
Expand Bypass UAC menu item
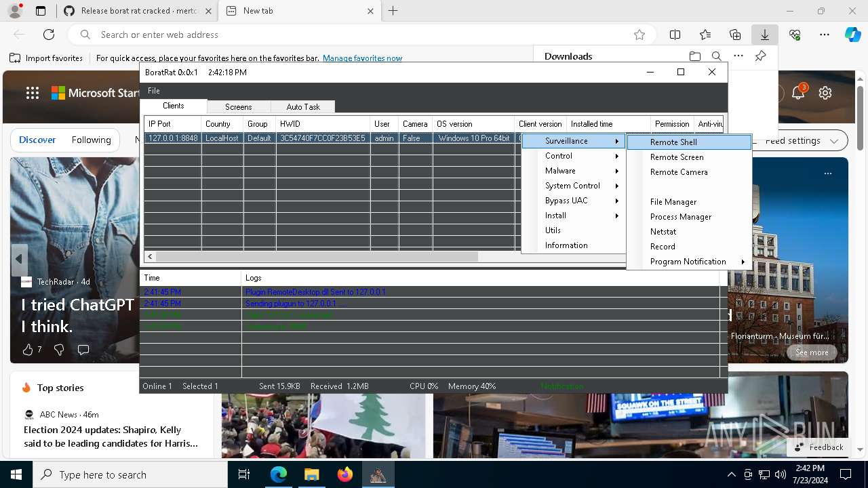tap(574, 201)
